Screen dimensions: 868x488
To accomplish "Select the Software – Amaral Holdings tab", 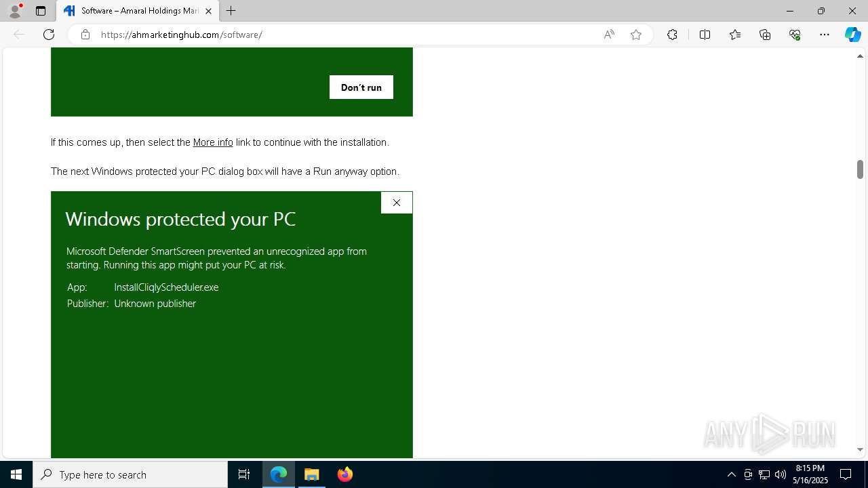I will coord(138,11).
